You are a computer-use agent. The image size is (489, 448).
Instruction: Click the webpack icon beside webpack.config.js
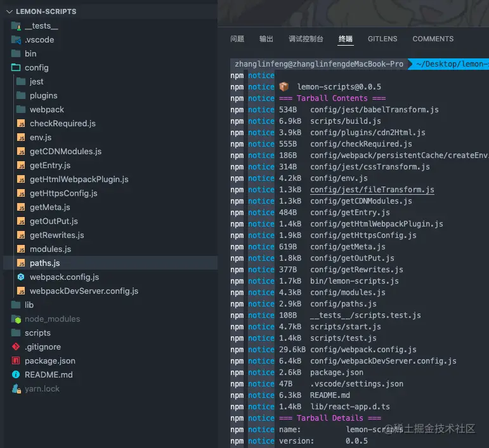[x=21, y=277]
